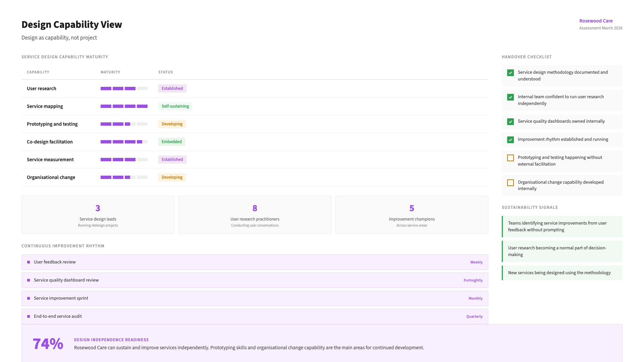Viewport: 644px width, 362px height.
Task: Select the End-to-end service audit row
Action: (255, 316)
